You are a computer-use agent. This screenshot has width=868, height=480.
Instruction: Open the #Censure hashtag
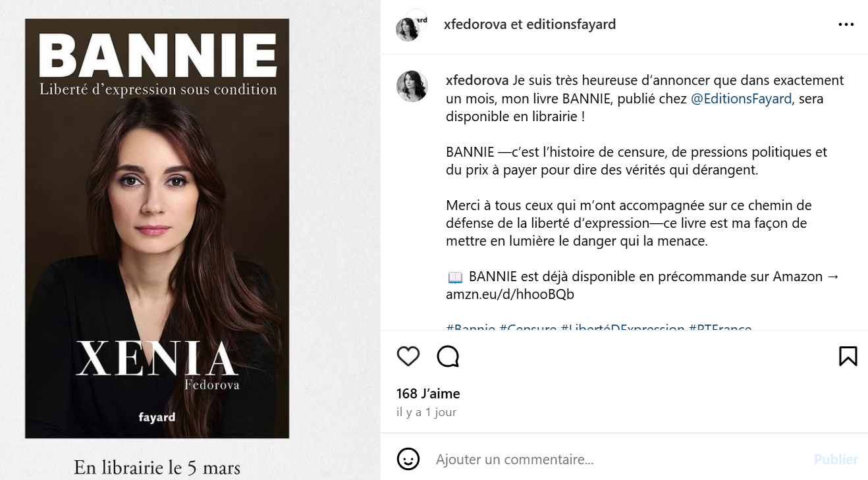click(528, 328)
